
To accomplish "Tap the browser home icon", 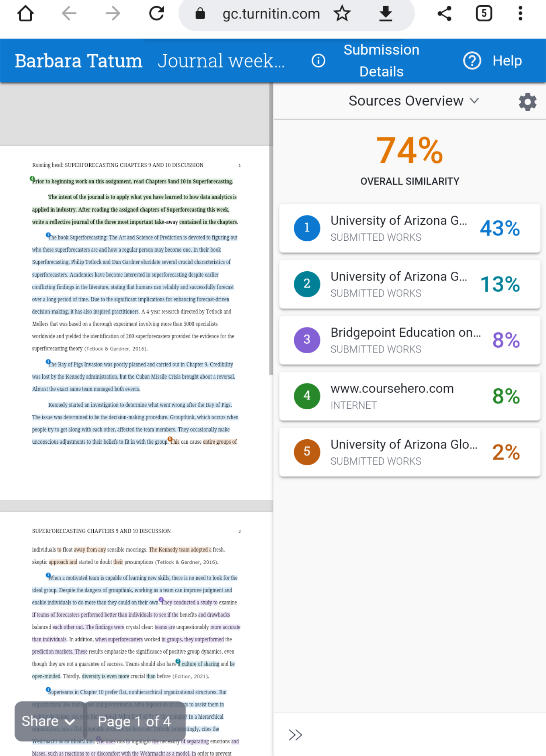I will point(25,14).
